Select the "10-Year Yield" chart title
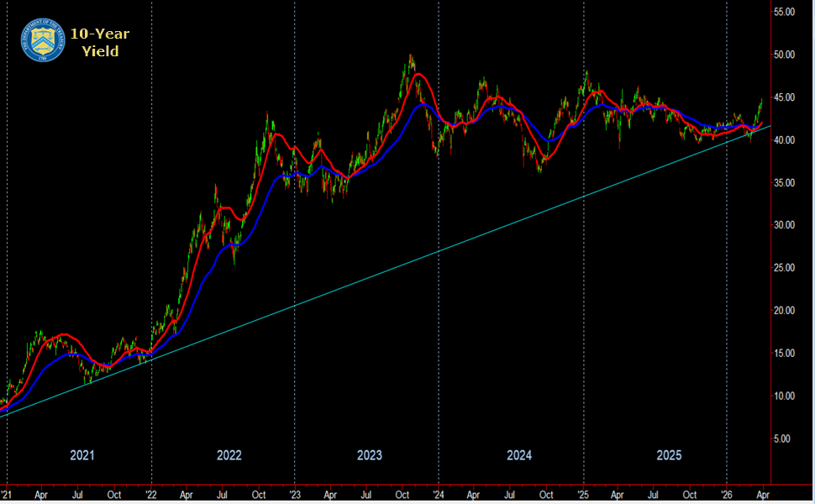The width and height of the screenshot is (815, 504). 101,42
